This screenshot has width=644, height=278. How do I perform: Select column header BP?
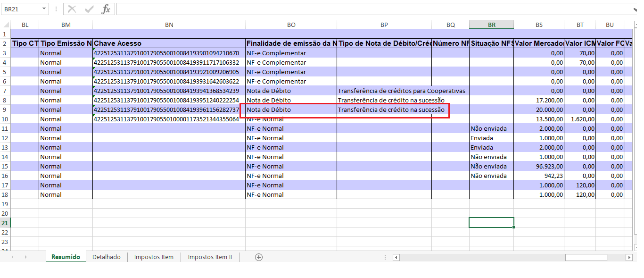(384, 25)
